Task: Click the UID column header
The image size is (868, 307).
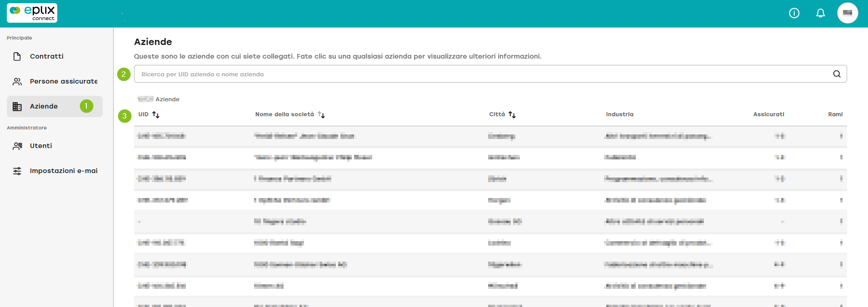Action: (143, 114)
